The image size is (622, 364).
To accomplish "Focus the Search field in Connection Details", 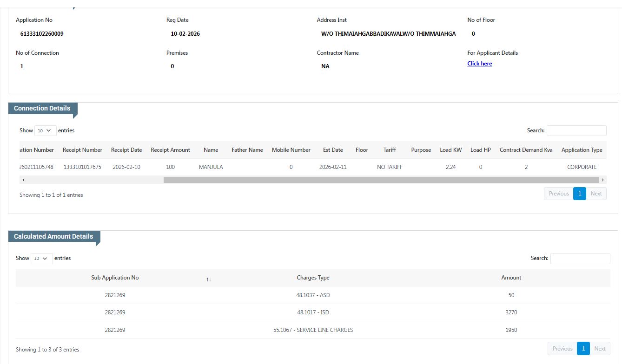I will pos(576,130).
